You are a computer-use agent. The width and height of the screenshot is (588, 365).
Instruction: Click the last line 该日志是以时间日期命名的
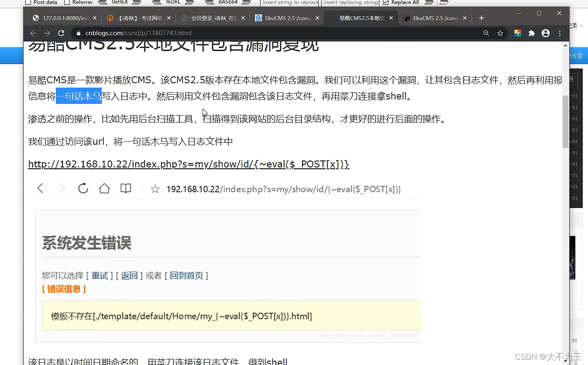point(158,362)
